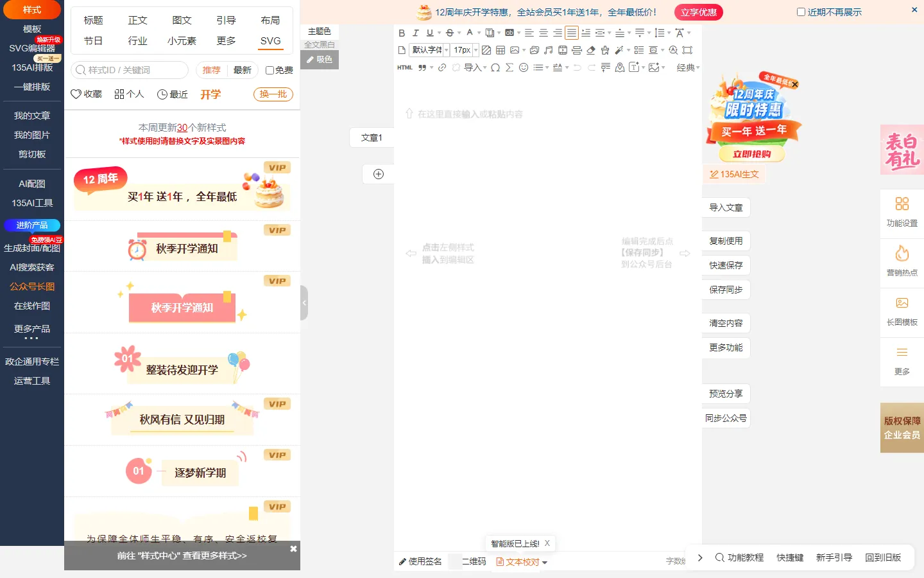Viewport: 924px width, 578px height.
Task: Click the 清空内容 button
Action: click(726, 323)
